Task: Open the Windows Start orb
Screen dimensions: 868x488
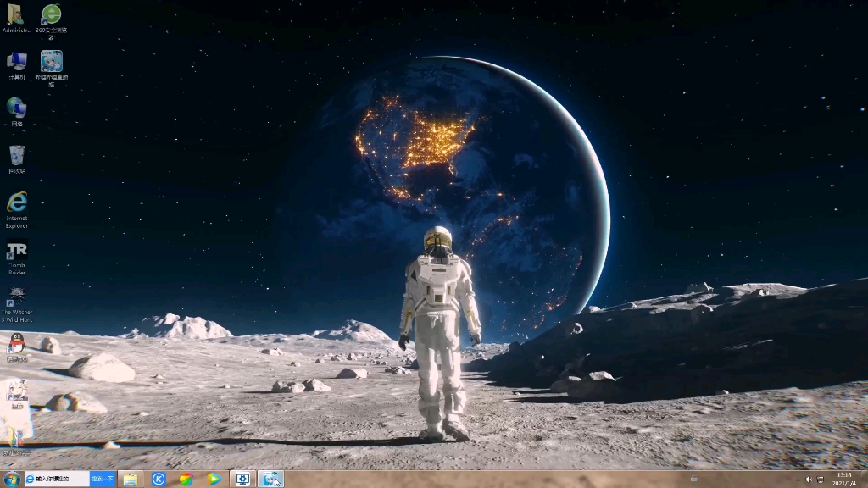Action: 12,480
